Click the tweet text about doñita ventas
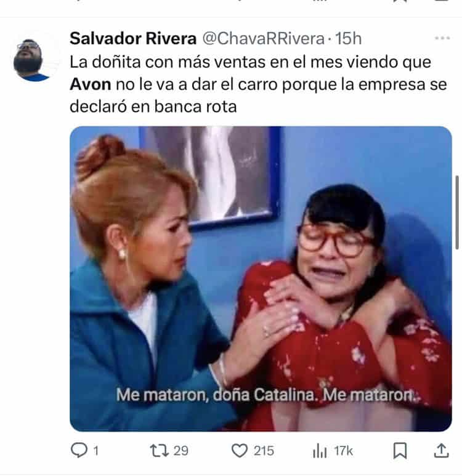The height and width of the screenshot is (476, 462). 258,84
